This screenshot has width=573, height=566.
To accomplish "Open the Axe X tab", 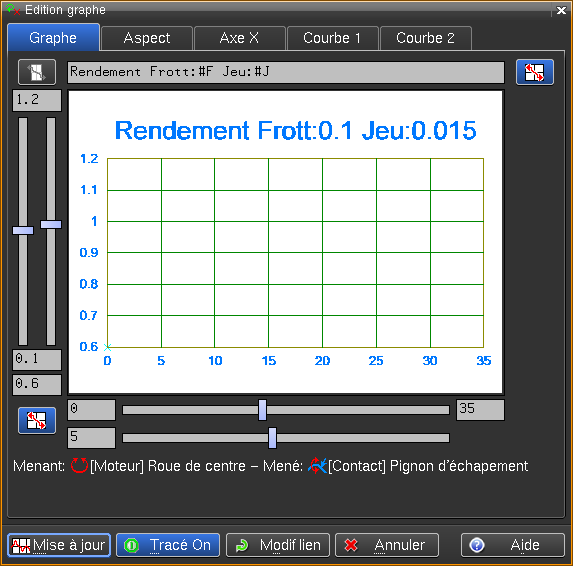I will [x=239, y=38].
